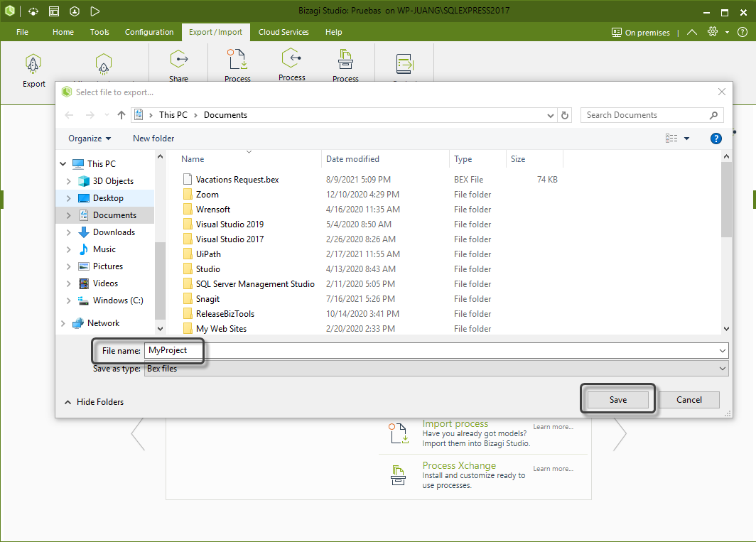Viewport: 756px width, 542px height.
Task: Click the search magnifier icon
Action: click(x=713, y=115)
